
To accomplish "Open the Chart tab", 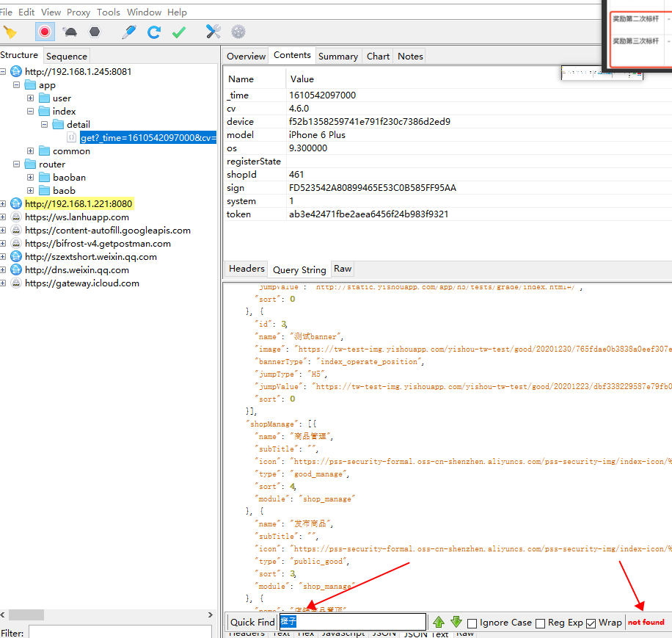I will (378, 57).
